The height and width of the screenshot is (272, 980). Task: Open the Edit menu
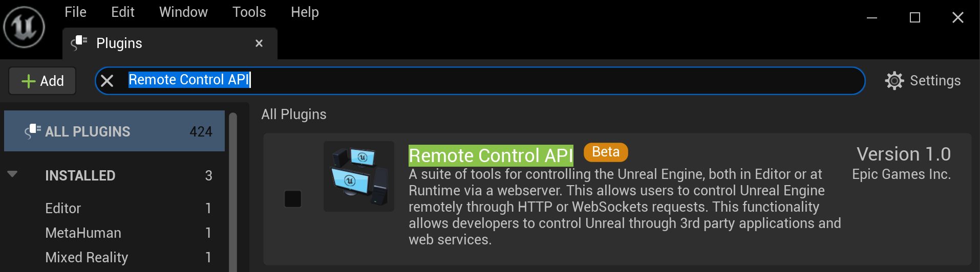[123, 12]
